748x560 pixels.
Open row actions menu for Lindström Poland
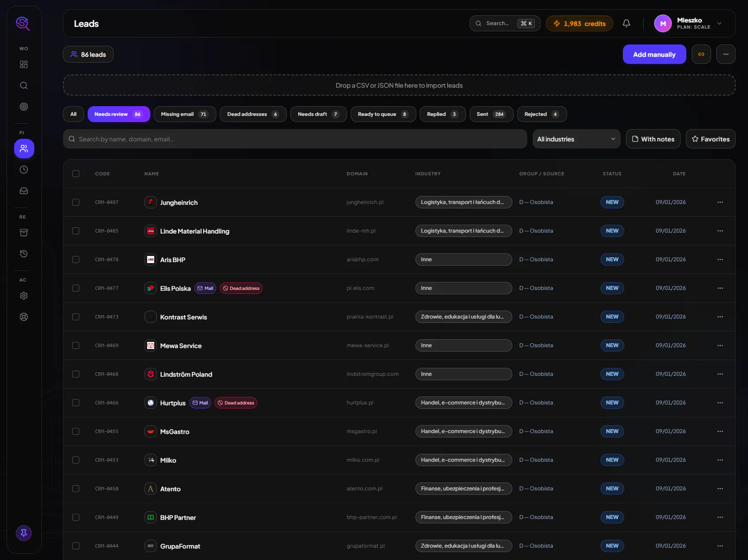720,374
